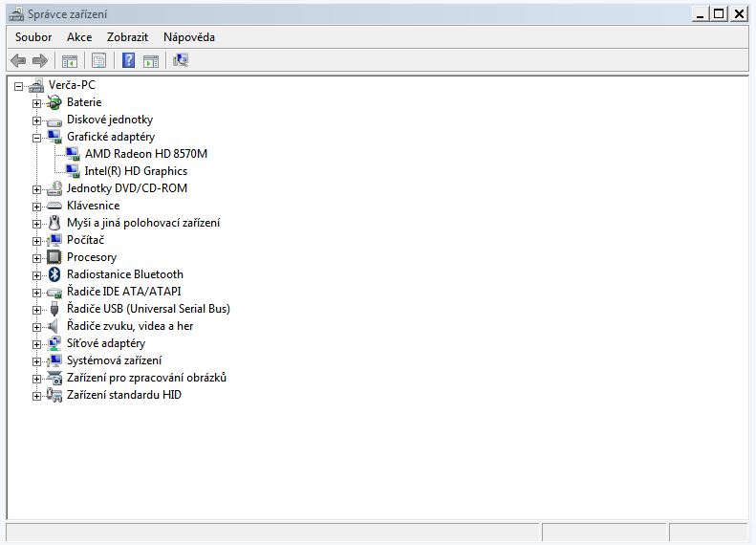Expand the Počítač node
The width and height of the screenshot is (756, 545).
36,241
